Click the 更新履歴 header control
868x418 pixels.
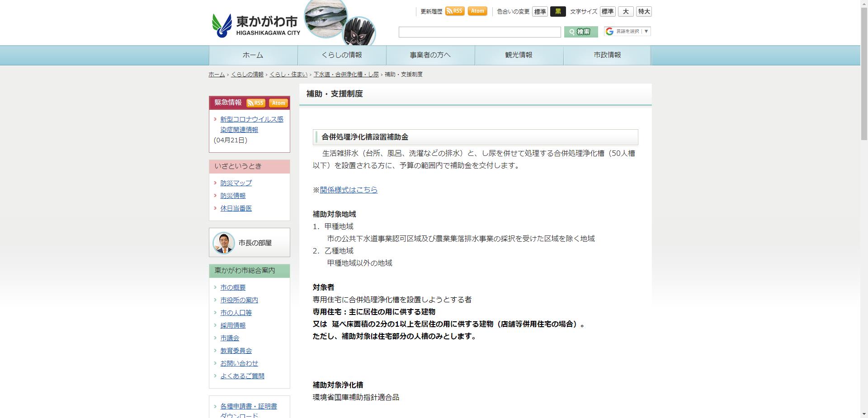pos(430,11)
